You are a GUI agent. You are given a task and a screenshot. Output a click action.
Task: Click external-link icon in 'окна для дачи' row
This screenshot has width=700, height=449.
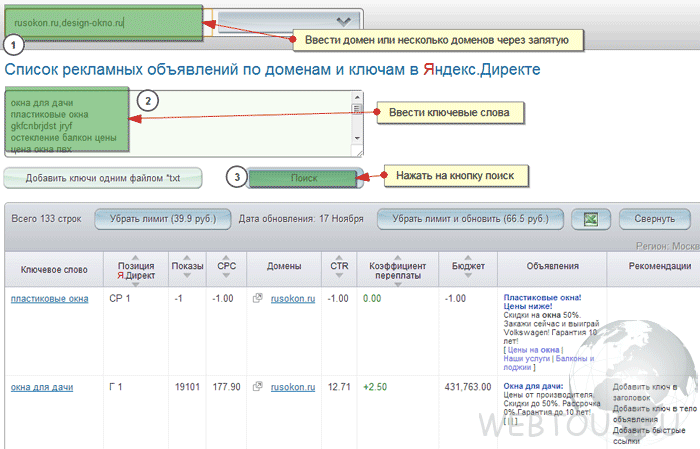(x=257, y=386)
